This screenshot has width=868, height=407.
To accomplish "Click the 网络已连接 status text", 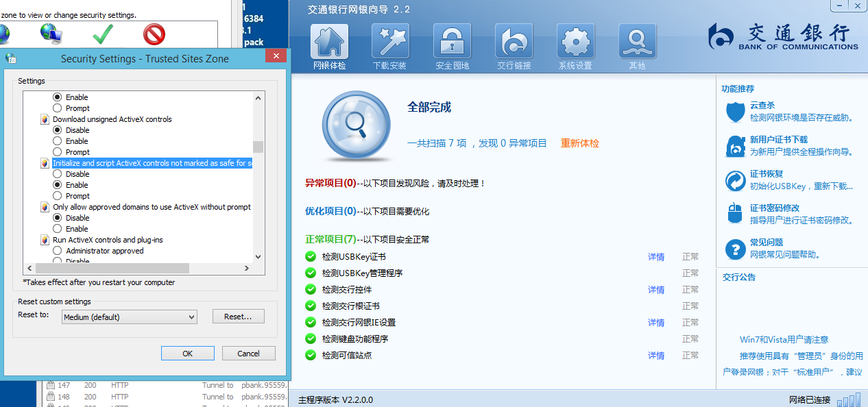I will click(x=810, y=400).
